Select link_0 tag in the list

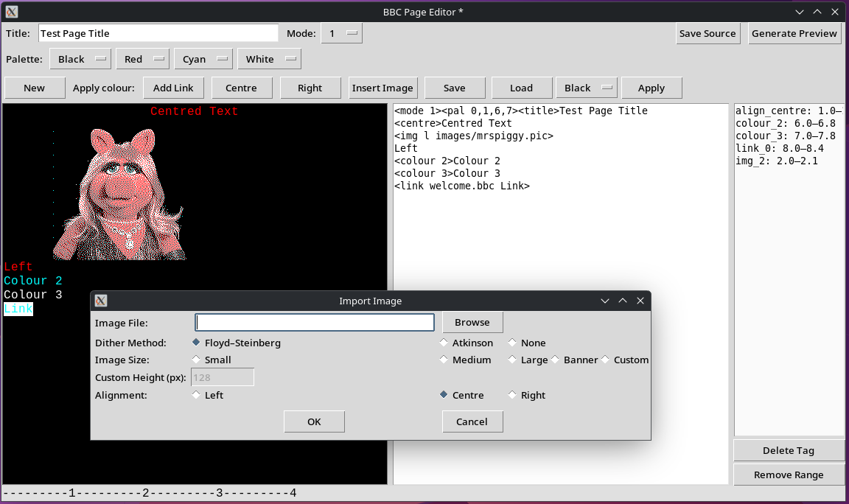pos(779,149)
